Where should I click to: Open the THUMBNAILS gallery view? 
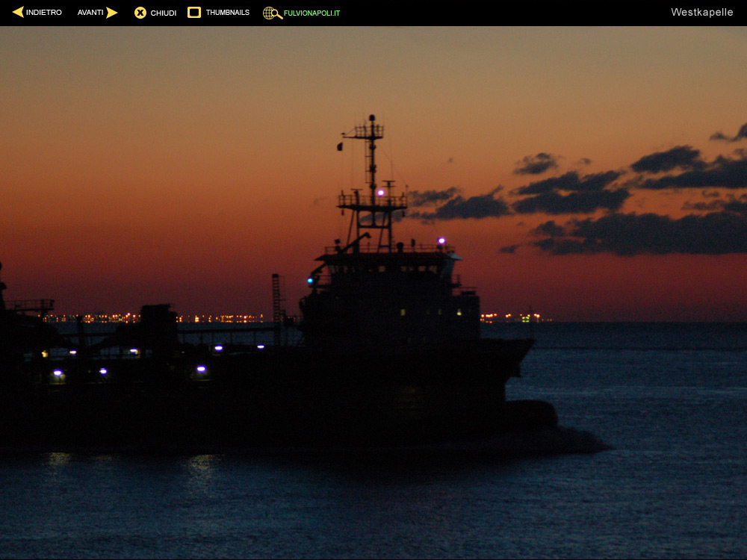pyautogui.click(x=228, y=13)
